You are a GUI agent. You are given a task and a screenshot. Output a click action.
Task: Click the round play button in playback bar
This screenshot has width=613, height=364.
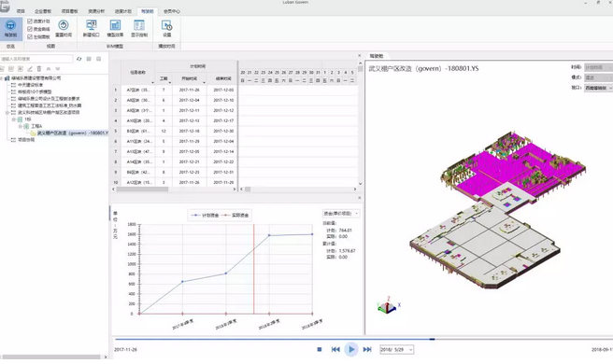(x=351, y=350)
